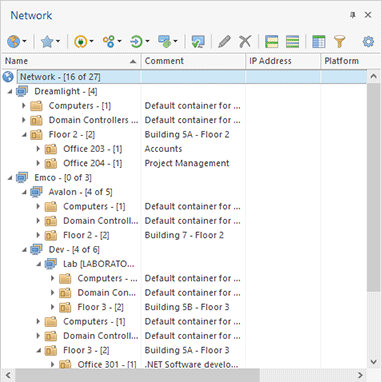Click the Avalon domain computers icon
Viewport: 382px width, 382px height.
pos(36,192)
